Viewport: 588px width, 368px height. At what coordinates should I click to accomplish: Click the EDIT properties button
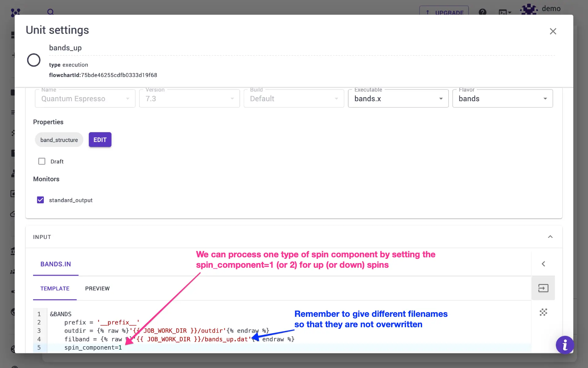pos(100,140)
